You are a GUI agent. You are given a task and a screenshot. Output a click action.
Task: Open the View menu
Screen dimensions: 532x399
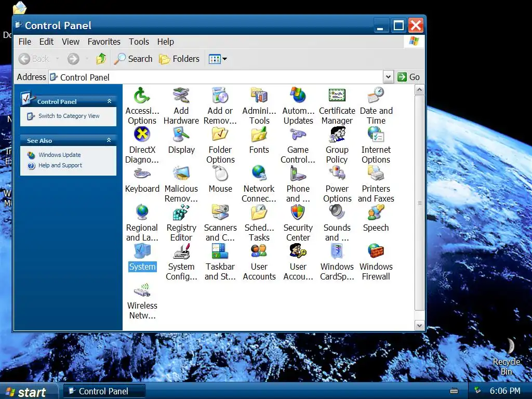pos(71,42)
